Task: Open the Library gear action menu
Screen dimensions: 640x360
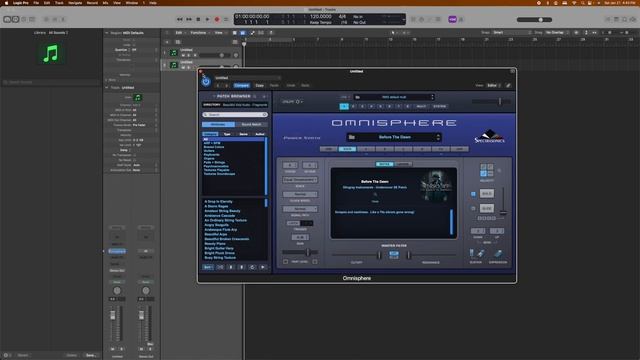Action: 7,355
